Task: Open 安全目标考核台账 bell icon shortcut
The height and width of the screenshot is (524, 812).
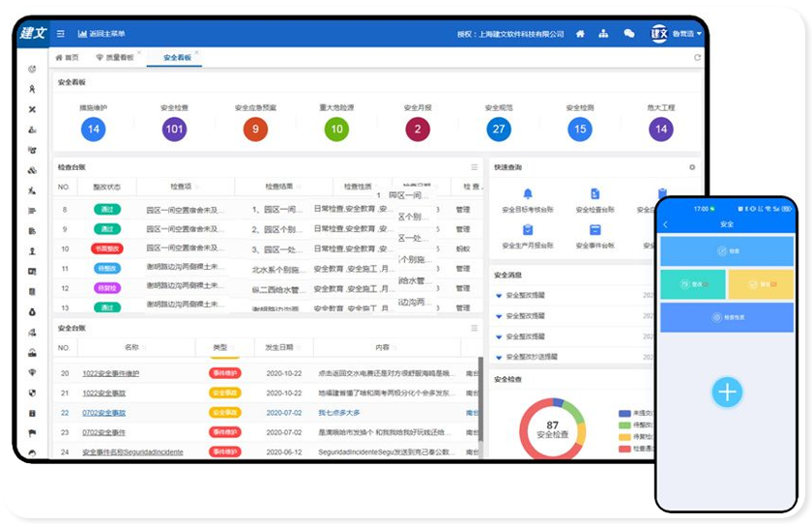Action: tap(528, 194)
